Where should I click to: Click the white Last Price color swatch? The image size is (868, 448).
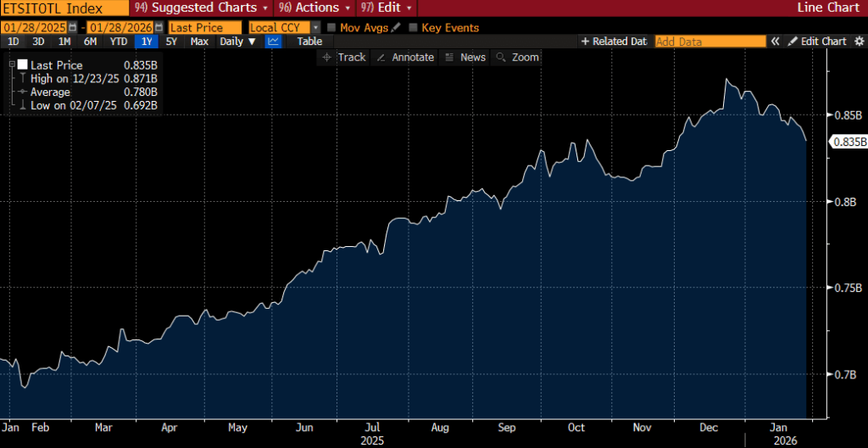(22, 64)
